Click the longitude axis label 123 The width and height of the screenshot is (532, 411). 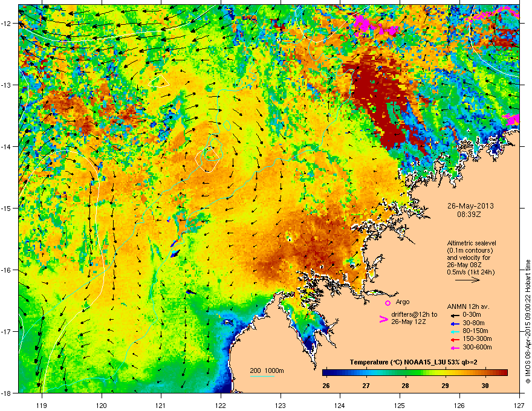281,405
